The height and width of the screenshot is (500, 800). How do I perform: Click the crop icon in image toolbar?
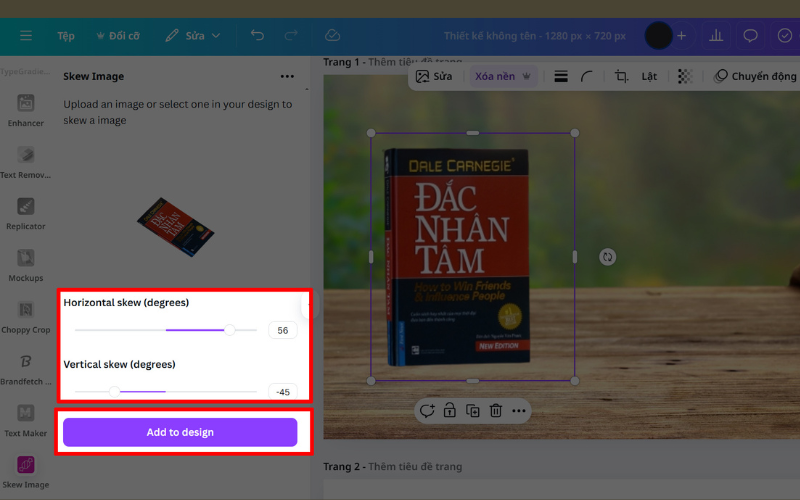pyautogui.click(x=621, y=76)
